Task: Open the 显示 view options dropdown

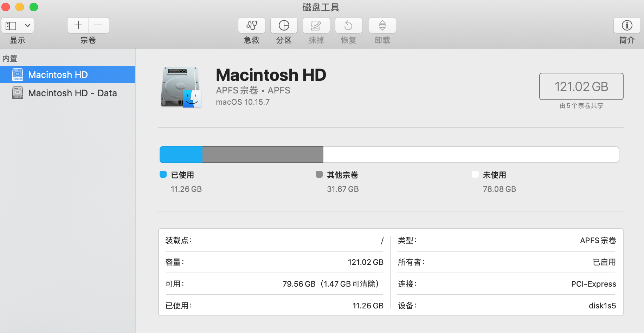Action: click(26, 25)
